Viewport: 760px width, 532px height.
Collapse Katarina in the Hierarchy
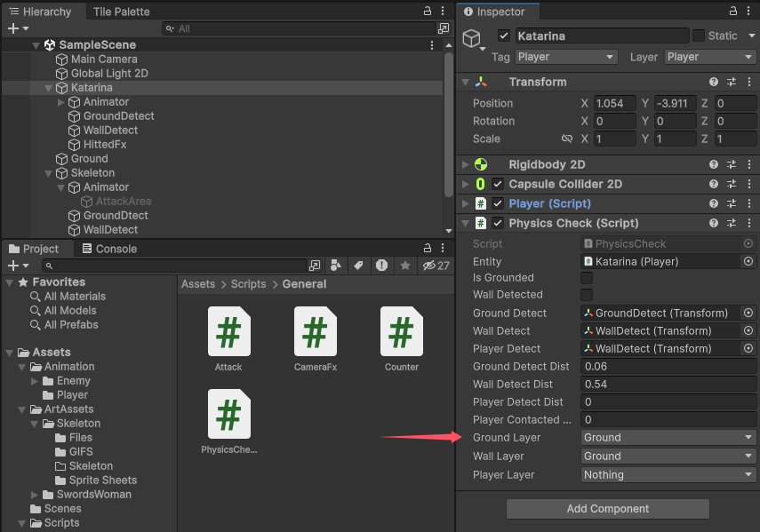48,88
